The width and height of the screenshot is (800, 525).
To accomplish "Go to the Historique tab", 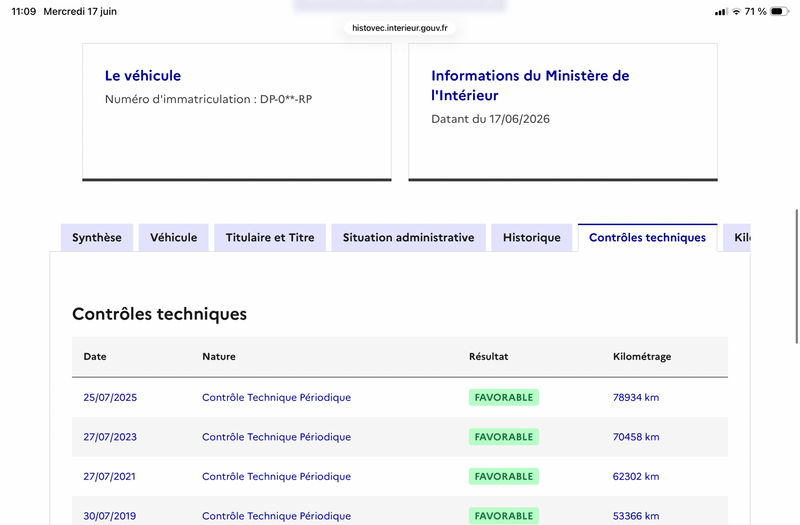I will [532, 237].
